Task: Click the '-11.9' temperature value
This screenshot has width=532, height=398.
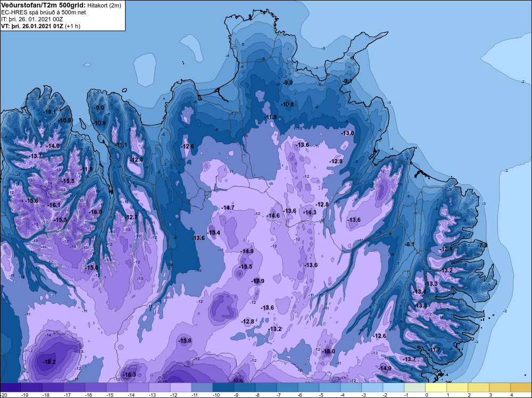Action: point(86,169)
